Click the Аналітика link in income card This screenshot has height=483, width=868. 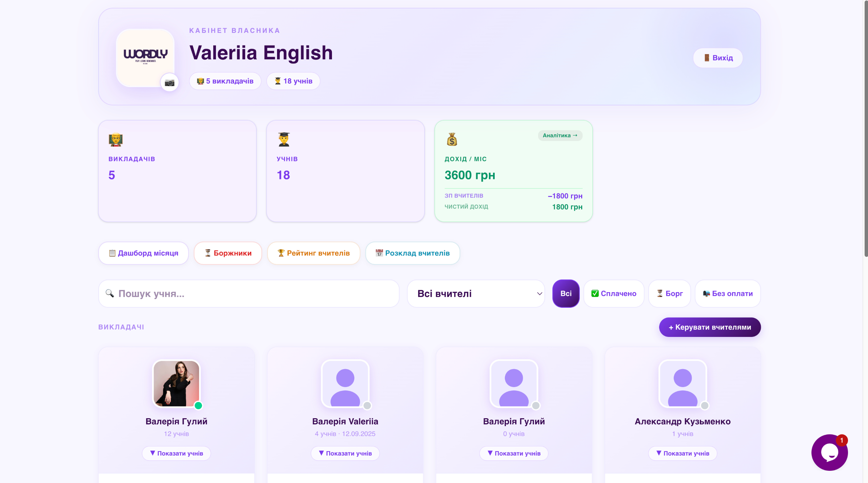click(x=560, y=136)
